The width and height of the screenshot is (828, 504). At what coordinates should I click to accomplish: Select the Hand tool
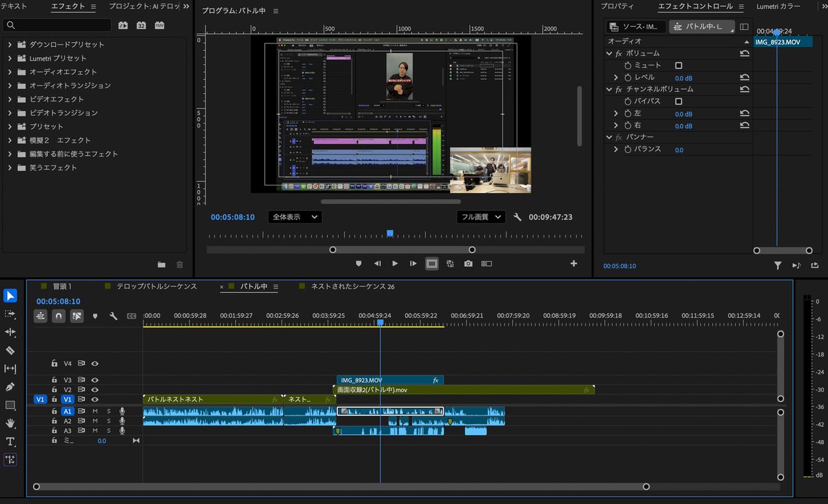(x=10, y=423)
